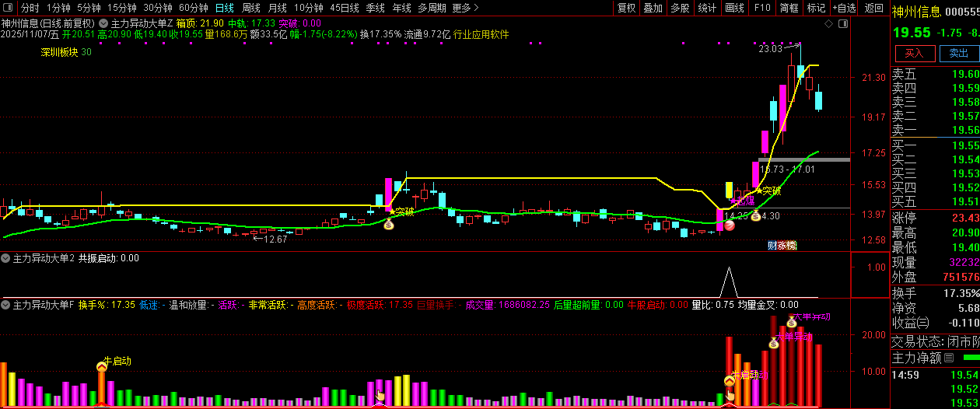The image size is (980, 409).
Task: Switch to the 年线 yearly chart
Action: click(401, 8)
